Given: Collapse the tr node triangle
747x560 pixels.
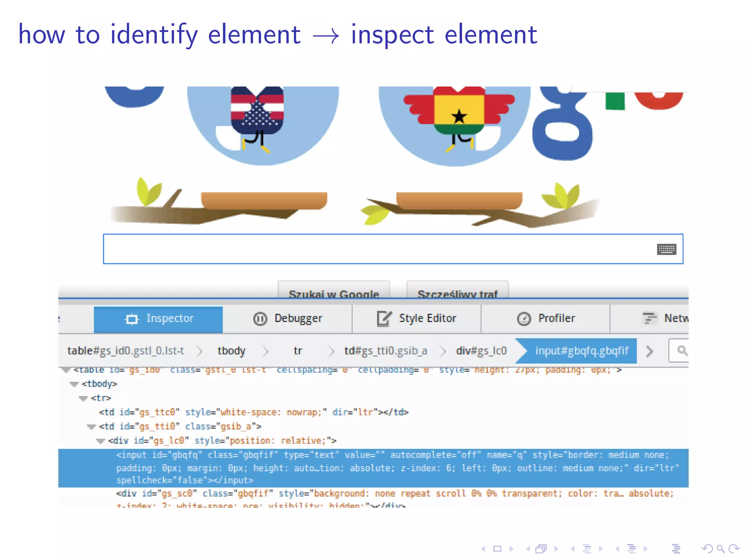Looking at the screenshot, I should (83, 398).
